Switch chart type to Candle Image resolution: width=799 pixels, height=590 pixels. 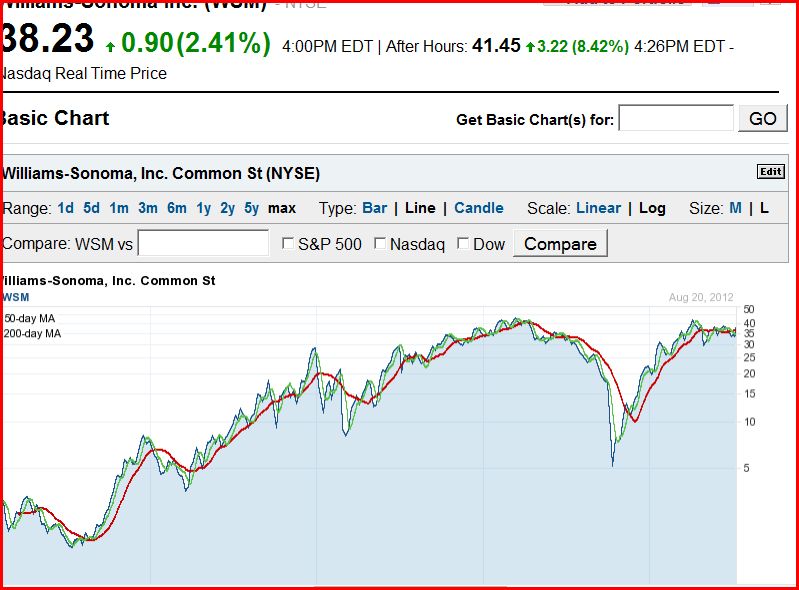pyautogui.click(x=479, y=208)
